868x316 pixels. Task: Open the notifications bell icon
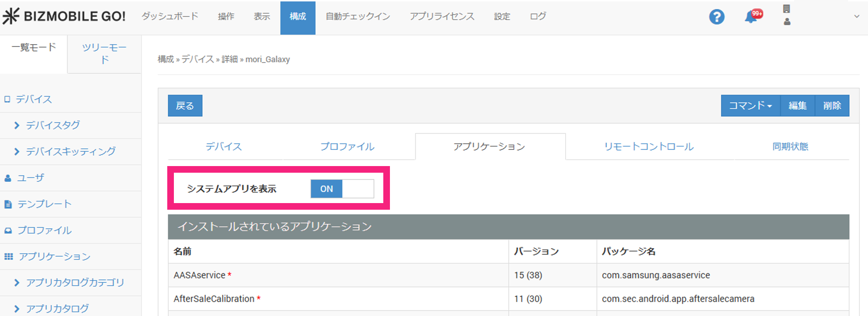[751, 17]
